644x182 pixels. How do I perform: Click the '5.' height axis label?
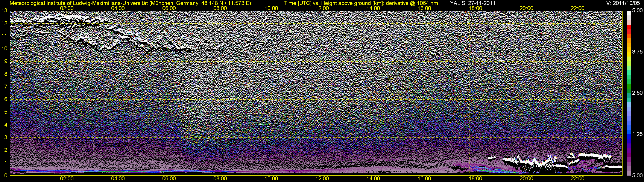tap(6, 112)
